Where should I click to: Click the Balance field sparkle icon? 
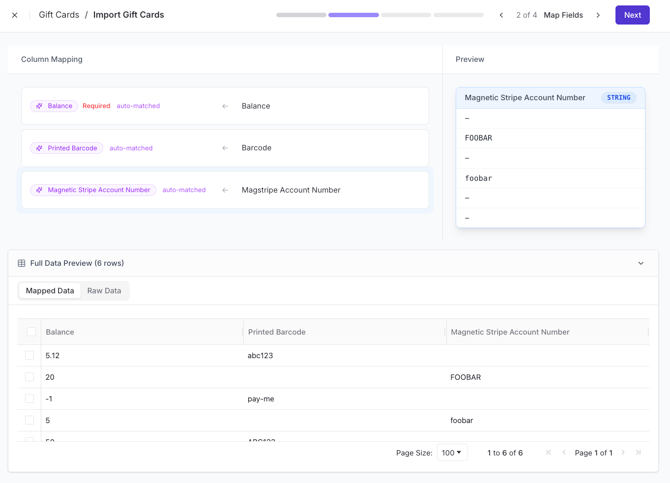[39, 106]
